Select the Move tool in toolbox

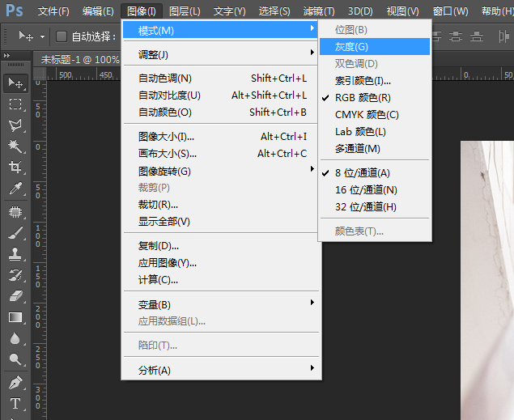click(15, 83)
